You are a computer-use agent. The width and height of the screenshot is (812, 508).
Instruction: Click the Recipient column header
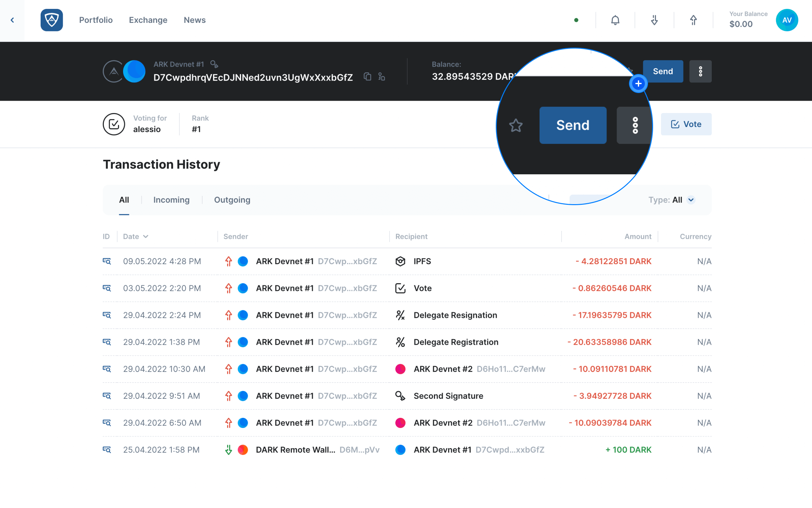[411, 237]
